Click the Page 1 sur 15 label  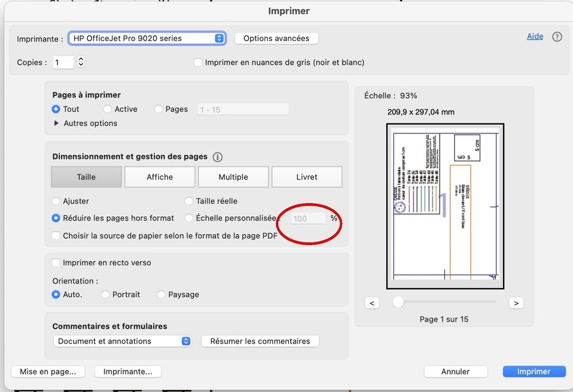tap(444, 319)
